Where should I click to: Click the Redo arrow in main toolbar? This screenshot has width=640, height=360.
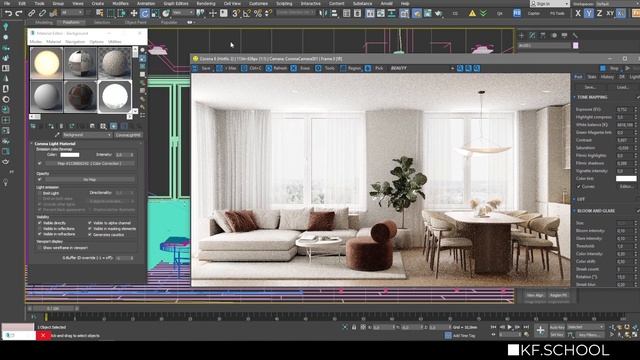click(19, 13)
